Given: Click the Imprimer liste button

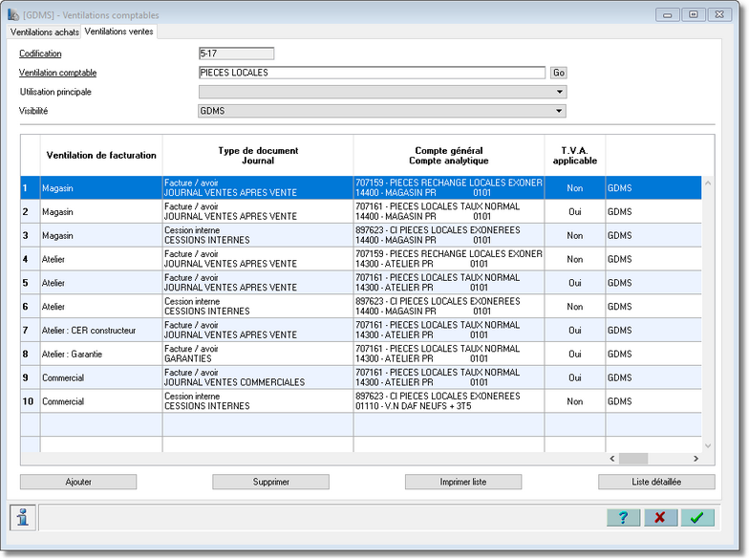Looking at the screenshot, I should pyautogui.click(x=463, y=482).
